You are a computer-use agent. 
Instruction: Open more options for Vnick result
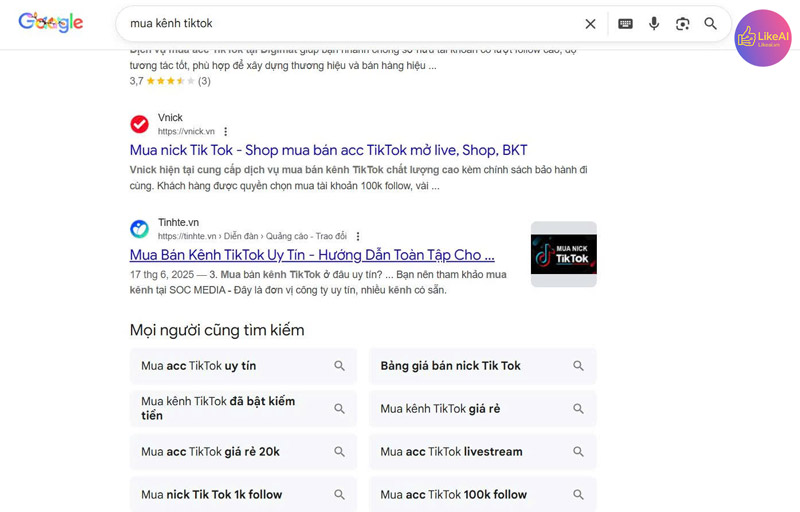pos(226,132)
